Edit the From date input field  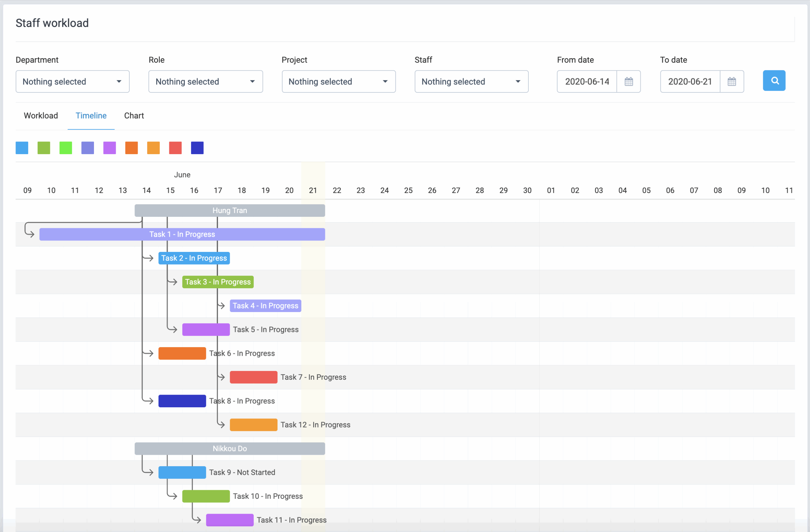click(586, 81)
